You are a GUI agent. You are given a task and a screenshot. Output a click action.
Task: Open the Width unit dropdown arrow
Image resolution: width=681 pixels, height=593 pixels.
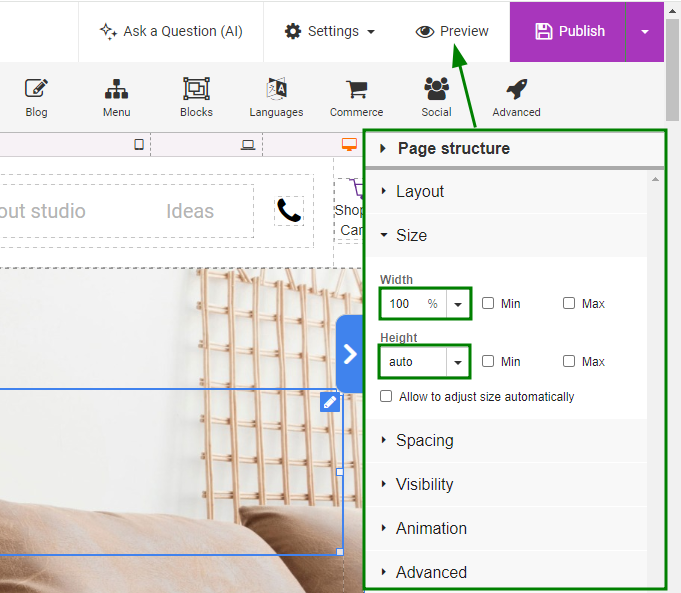(458, 304)
